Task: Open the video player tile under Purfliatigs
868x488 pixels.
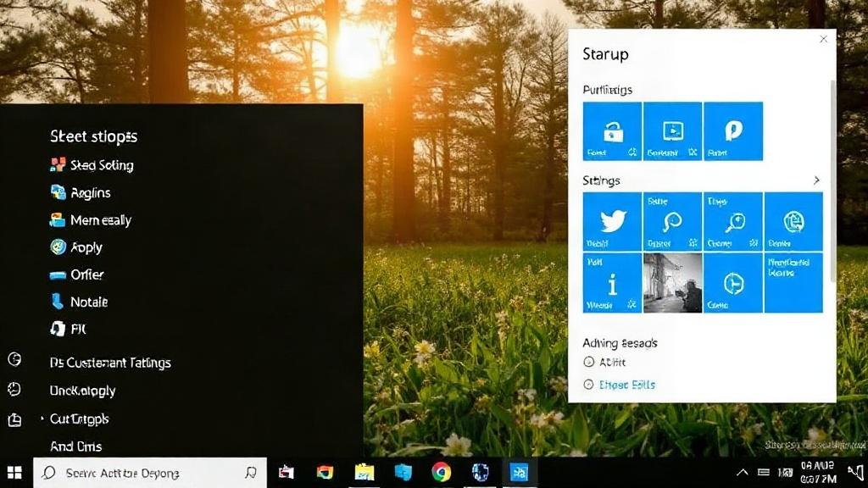Action: pos(672,131)
